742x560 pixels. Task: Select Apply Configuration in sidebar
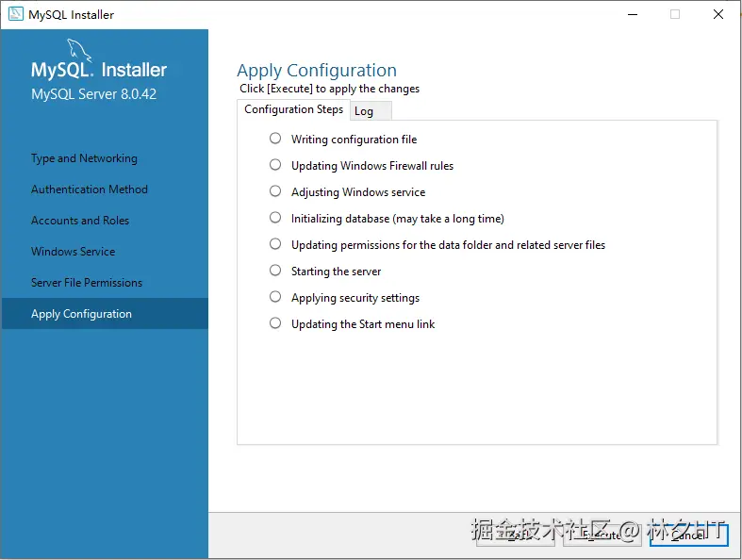point(105,313)
